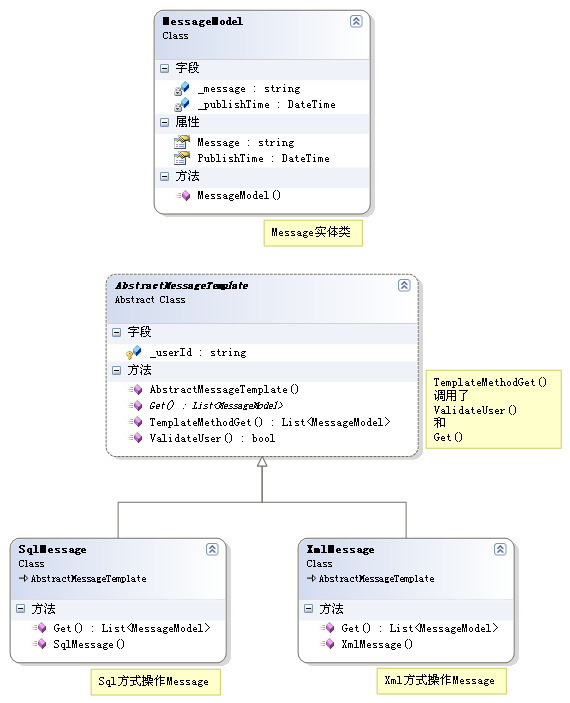Collapse the 方法 section in MessageModel

pos(165,176)
